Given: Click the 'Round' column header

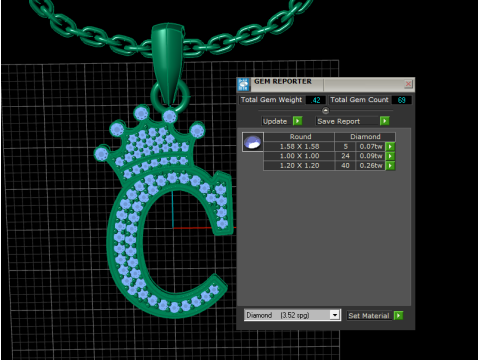Looking at the screenshot, I should point(300,137).
